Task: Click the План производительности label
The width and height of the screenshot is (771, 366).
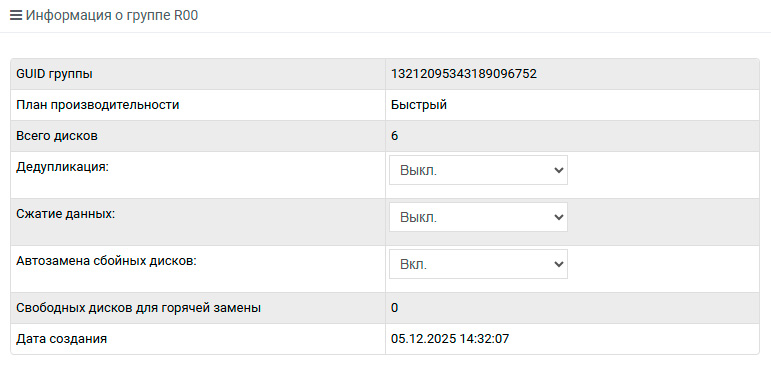Action: (97, 105)
